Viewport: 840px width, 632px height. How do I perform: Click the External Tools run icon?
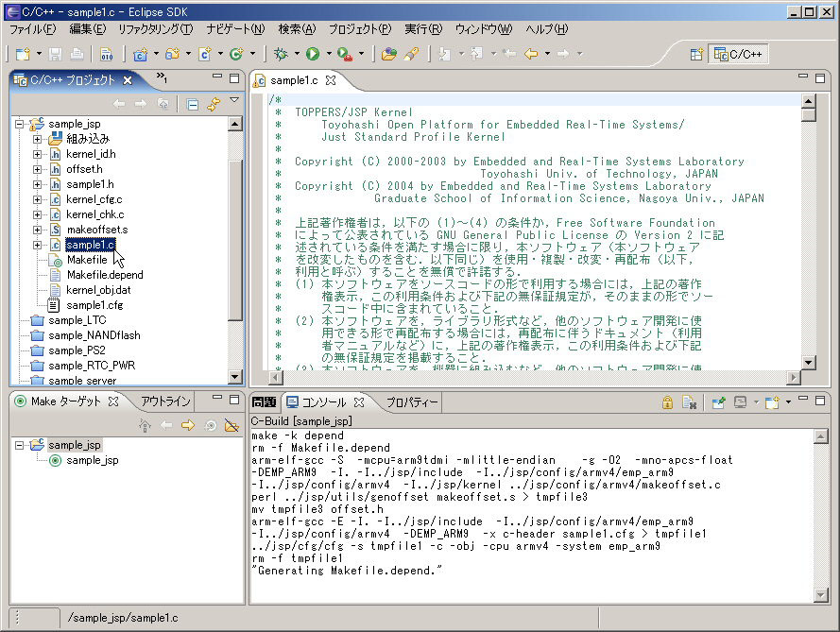345,54
